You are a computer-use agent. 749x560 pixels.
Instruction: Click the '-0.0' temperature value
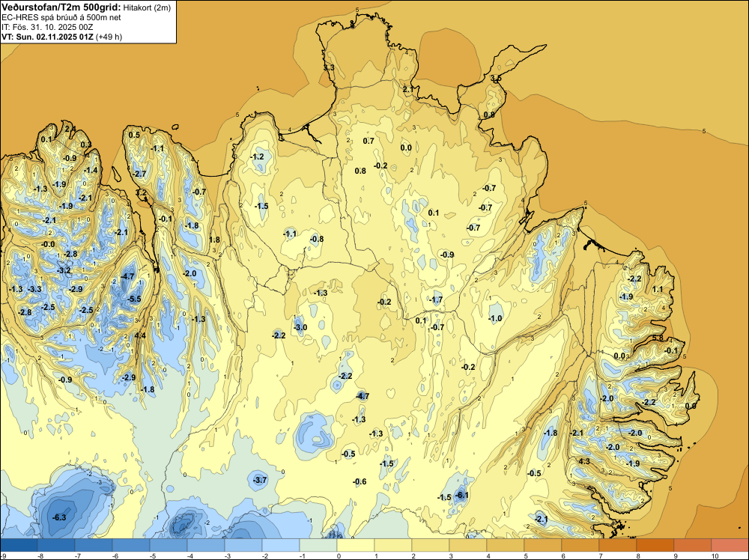click(48, 244)
